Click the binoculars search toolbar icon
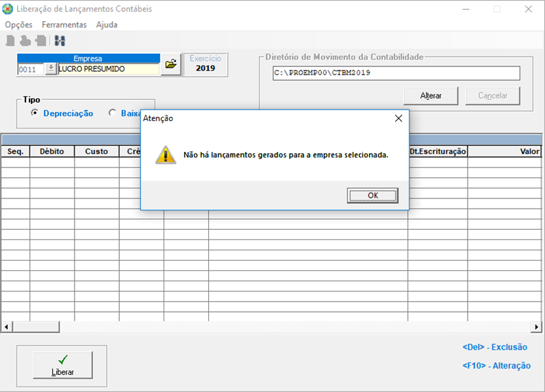 [x=60, y=40]
